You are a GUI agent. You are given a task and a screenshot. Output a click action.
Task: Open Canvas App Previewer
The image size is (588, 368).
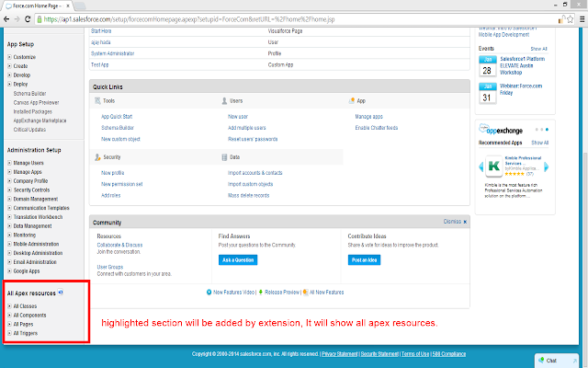tap(36, 102)
